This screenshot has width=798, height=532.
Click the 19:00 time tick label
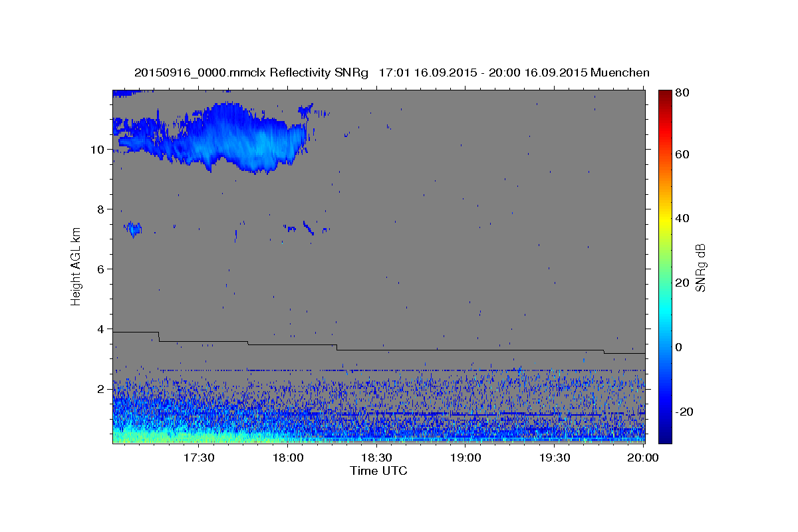tap(465, 458)
